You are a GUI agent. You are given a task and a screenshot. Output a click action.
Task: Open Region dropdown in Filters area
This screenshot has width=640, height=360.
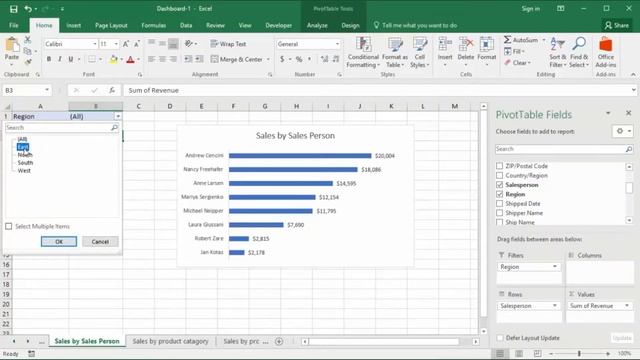click(x=555, y=267)
